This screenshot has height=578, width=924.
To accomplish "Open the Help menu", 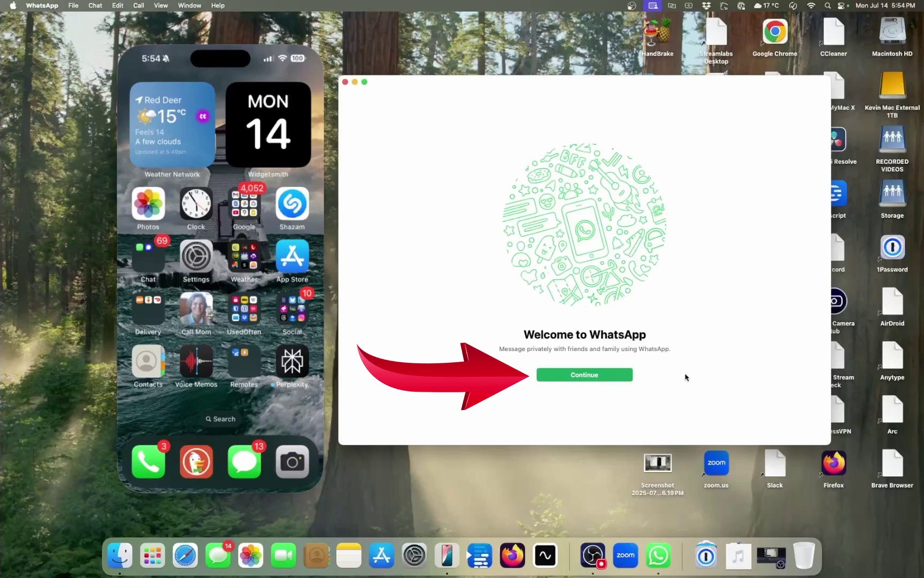I will [x=218, y=5].
